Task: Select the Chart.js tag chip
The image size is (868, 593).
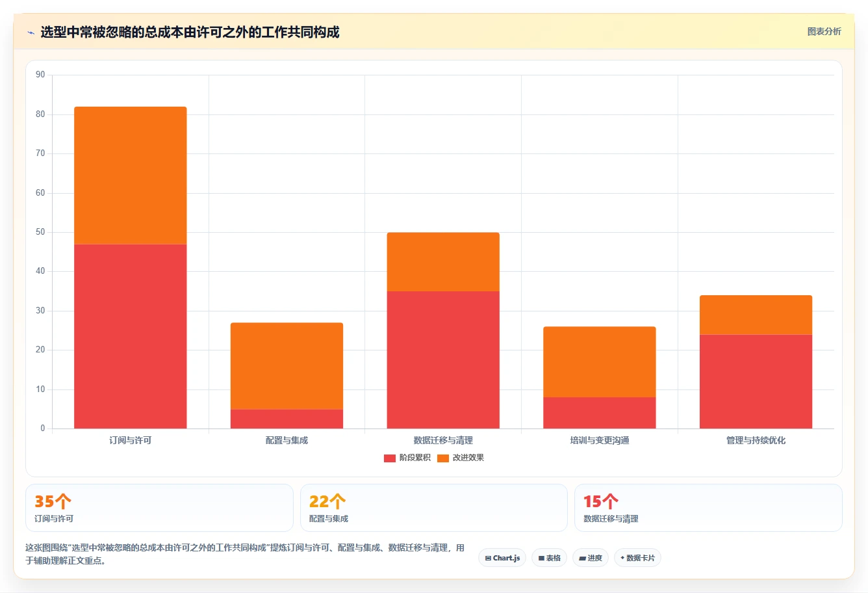Action: coord(502,558)
